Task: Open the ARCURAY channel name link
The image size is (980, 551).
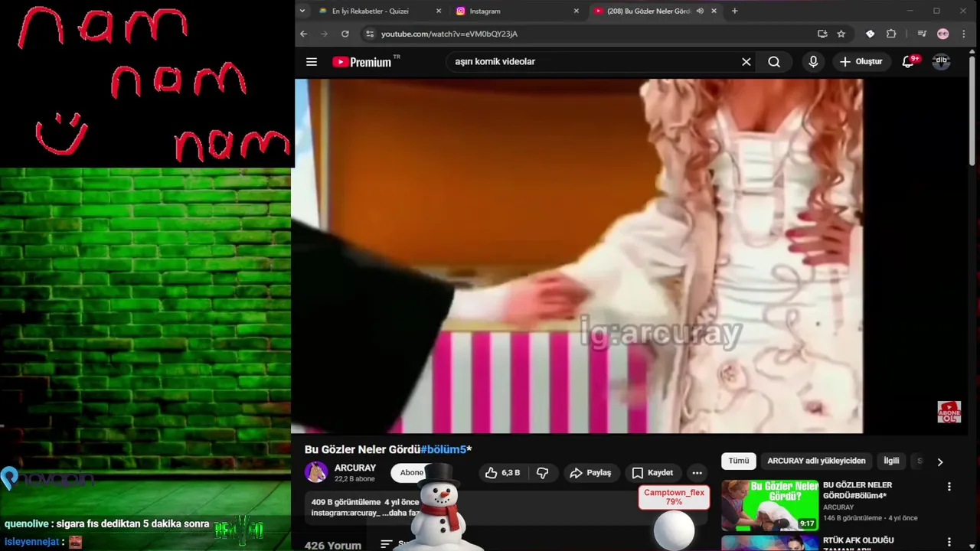Action: (355, 468)
